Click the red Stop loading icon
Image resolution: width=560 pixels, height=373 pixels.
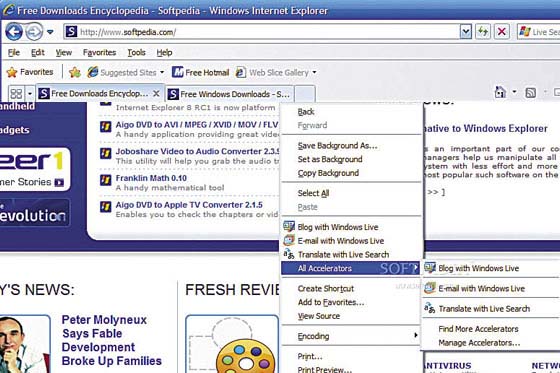click(x=502, y=32)
